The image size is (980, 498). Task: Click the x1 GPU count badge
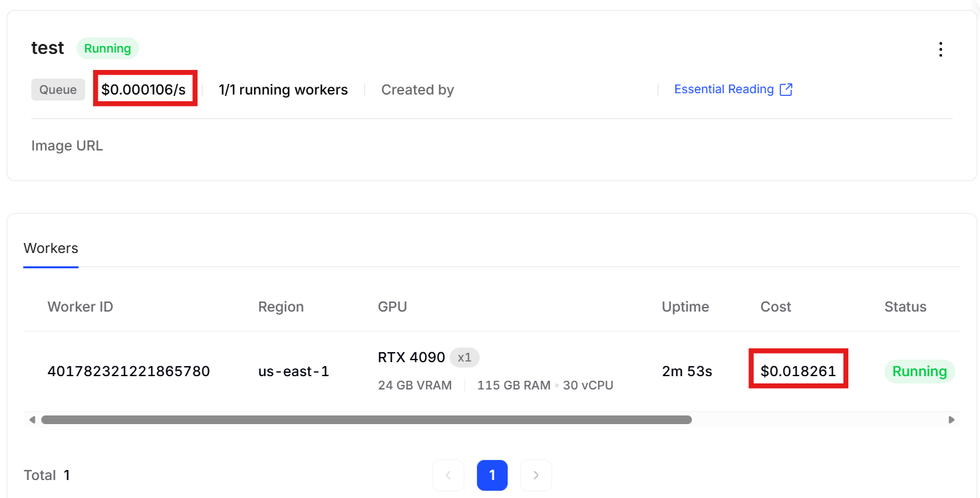(x=464, y=358)
